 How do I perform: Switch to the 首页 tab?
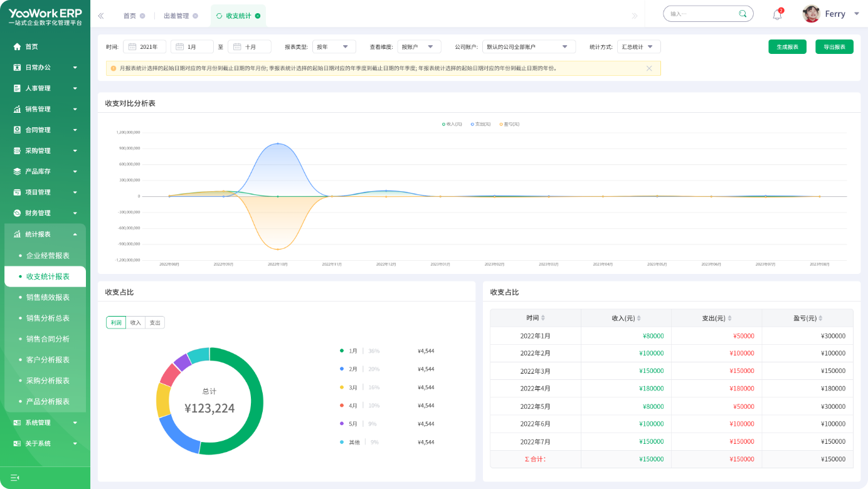pos(129,16)
